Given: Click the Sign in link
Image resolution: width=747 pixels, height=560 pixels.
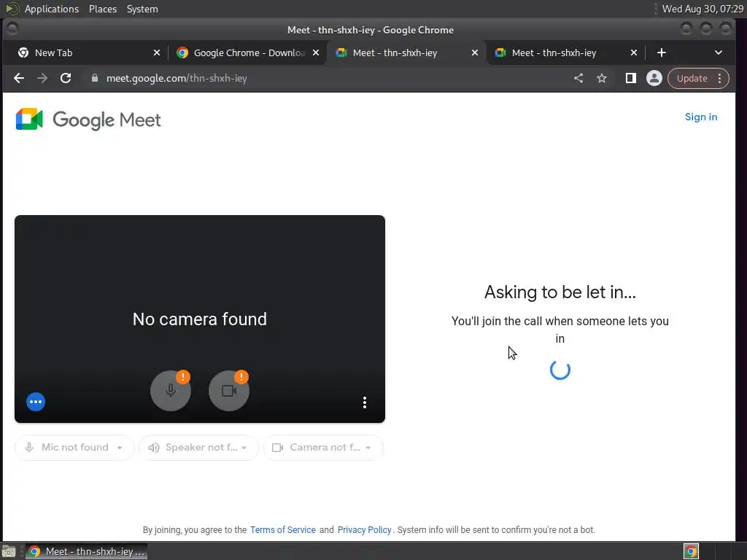Looking at the screenshot, I should click(x=701, y=117).
